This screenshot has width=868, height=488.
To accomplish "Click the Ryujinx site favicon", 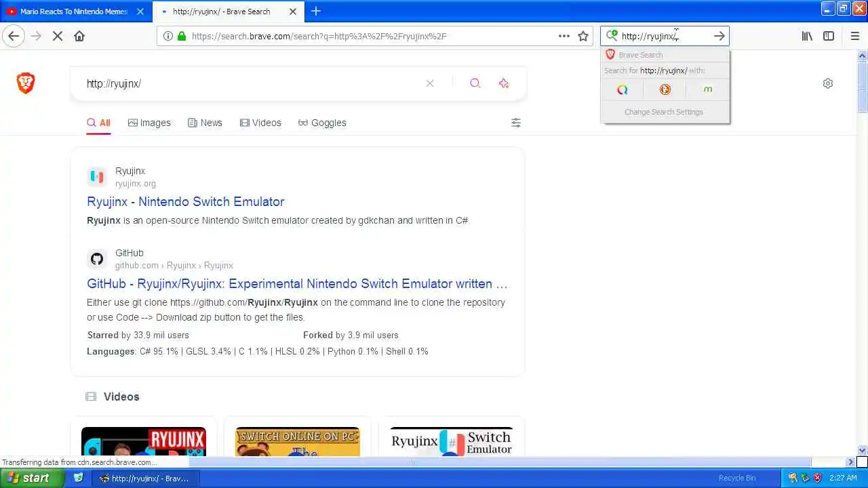I will [97, 177].
